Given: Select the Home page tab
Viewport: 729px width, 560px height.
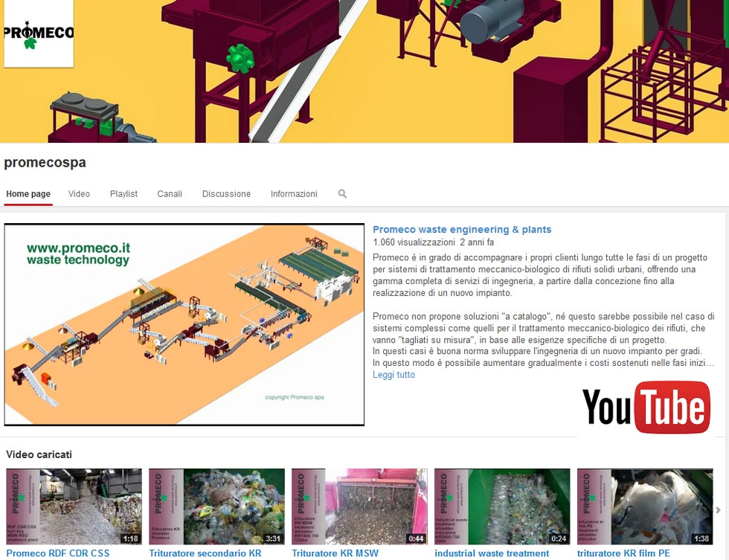Looking at the screenshot, I should click(28, 193).
